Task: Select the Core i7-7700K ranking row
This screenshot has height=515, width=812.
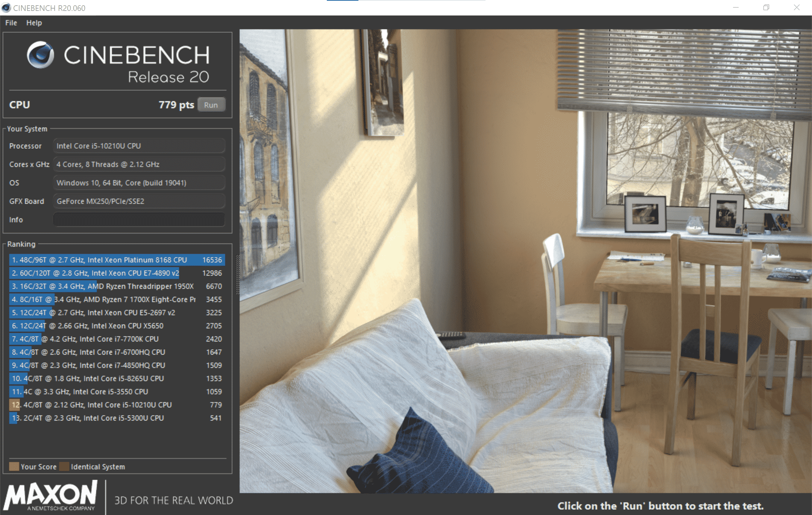Action: (117, 339)
